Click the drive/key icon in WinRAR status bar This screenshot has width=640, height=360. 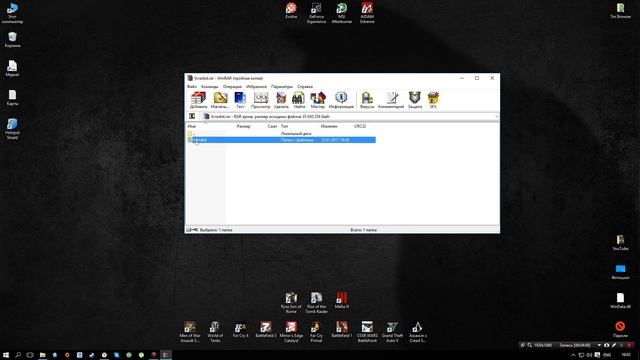pos(192,230)
